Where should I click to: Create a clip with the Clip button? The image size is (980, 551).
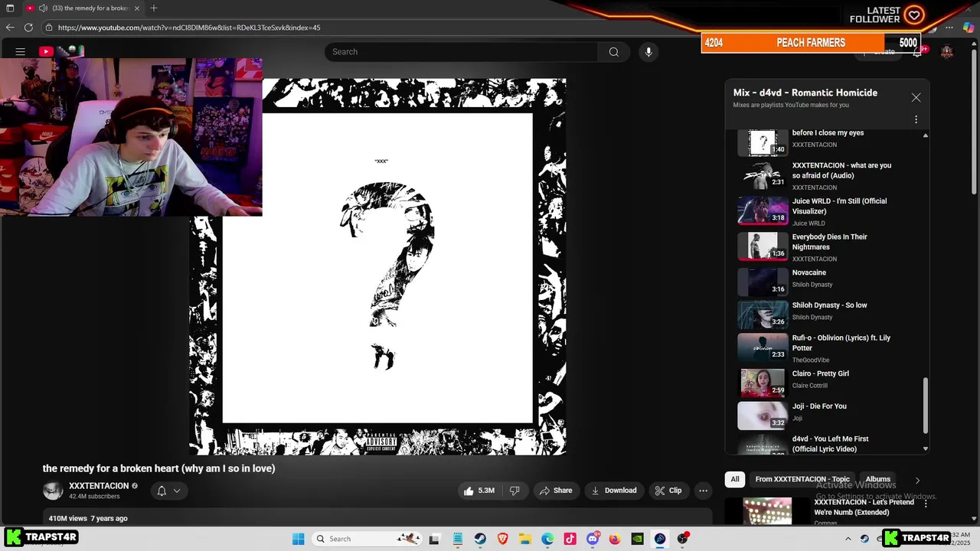point(668,491)
